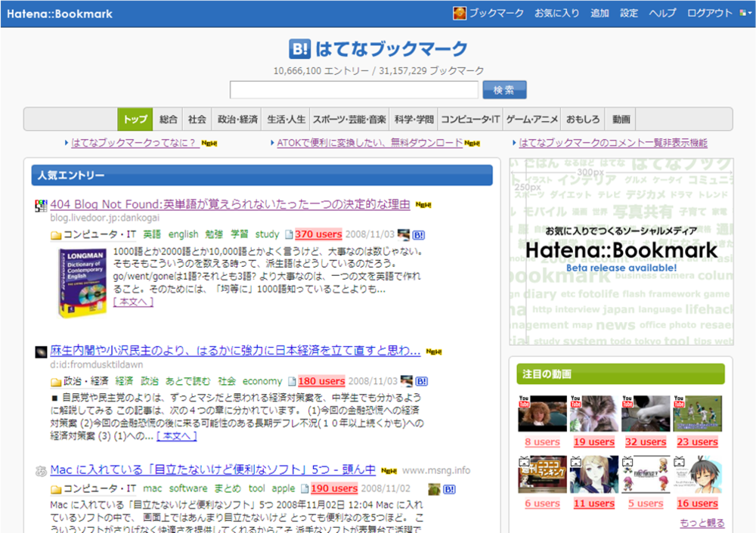Image resolution: width=756 pixels, height=533 pixels.
Task: Click the Hatena::Bookmark Beta release banner
Action: point(621,252)
